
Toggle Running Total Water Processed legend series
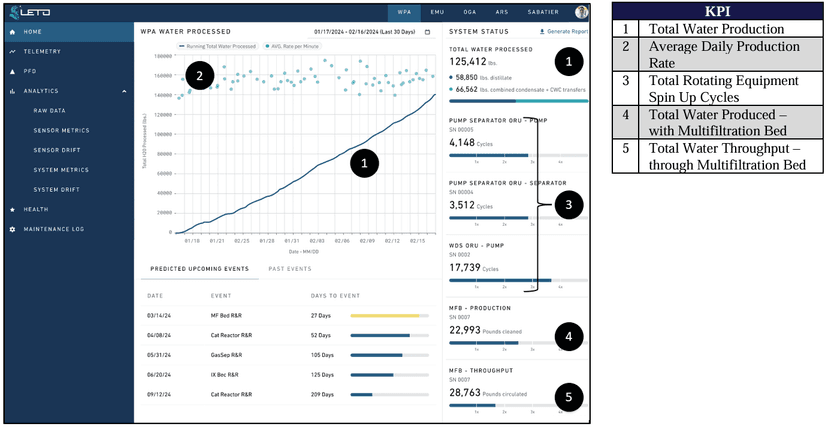pos(218,47)
